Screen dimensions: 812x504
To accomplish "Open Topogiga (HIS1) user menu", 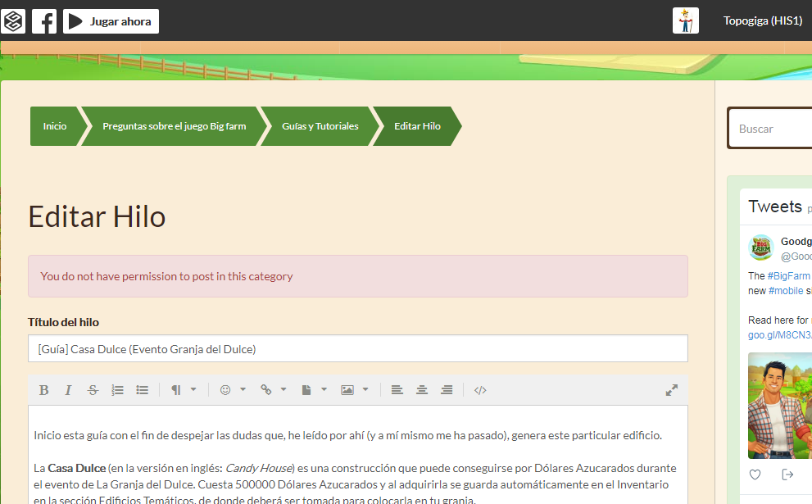I will (762, 20).
